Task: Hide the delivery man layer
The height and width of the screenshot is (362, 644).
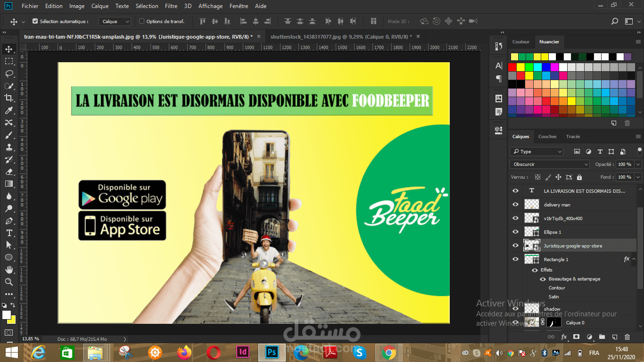Action: [515, 205]
